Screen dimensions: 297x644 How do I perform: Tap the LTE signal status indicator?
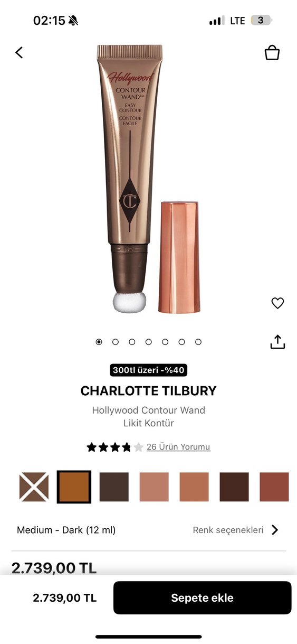coord(237,21)
